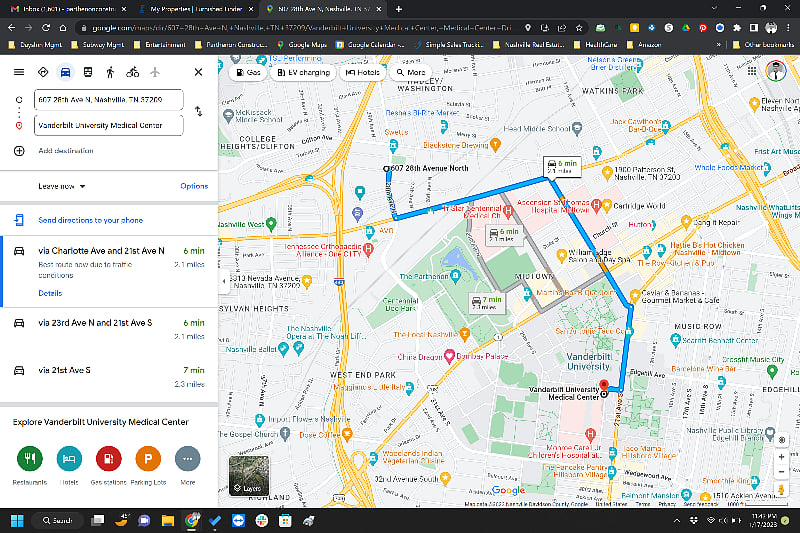Collapse the side panel arrow
Viewport: 800px width, 533px height.
coord(223,281)
